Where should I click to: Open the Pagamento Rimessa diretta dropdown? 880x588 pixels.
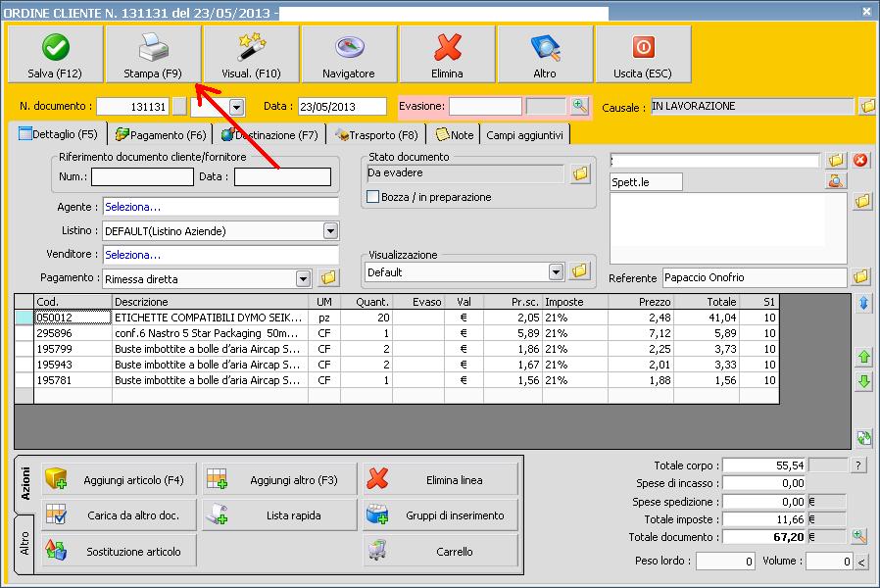click(303, 278)
